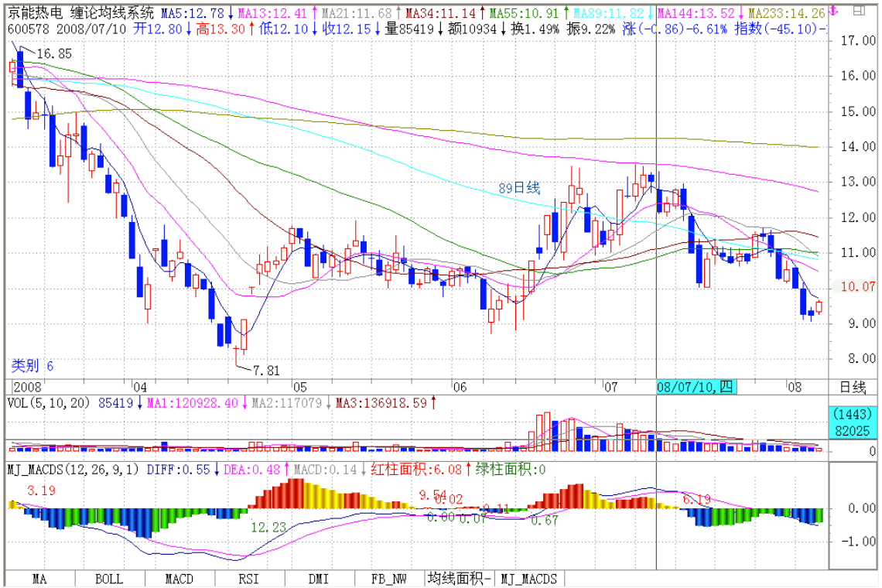The height and width of the screenshot is (588, 882).
Task: Switch to the 均线面积- tab
Action: pyautogui.click(x=460, y=579)
